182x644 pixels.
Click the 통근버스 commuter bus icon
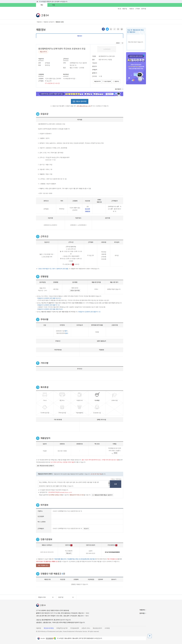tap(62, 395)
